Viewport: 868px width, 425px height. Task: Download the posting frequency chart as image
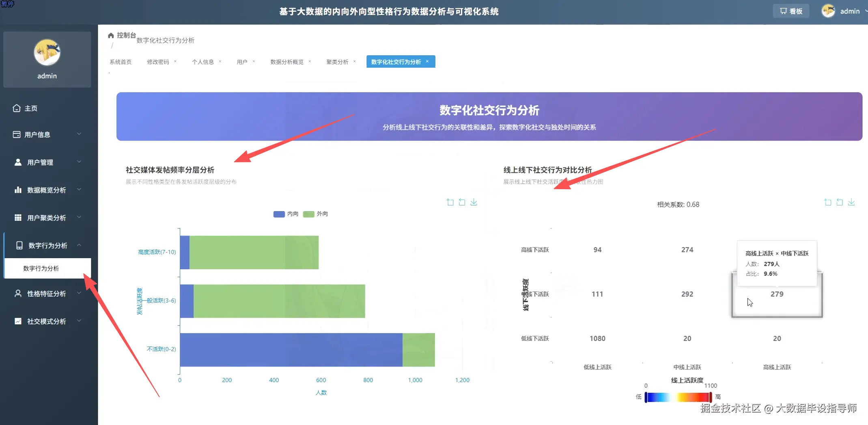tap(474, 202)
